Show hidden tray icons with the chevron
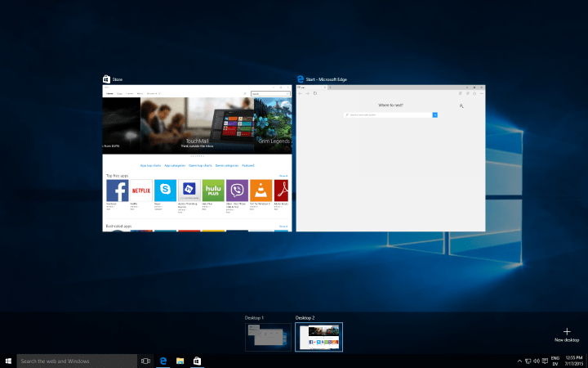 pos(519,361)
